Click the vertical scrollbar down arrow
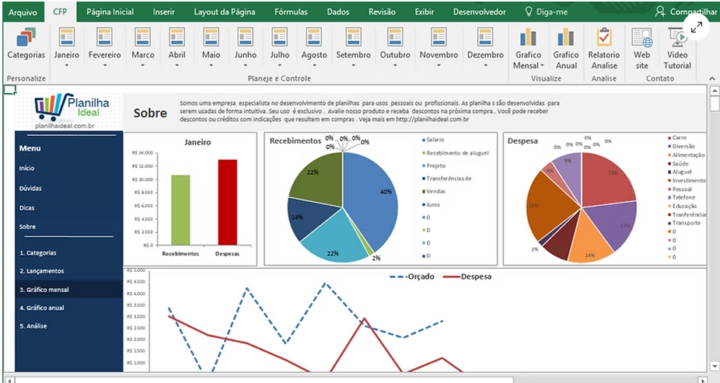 pos(714,366)
